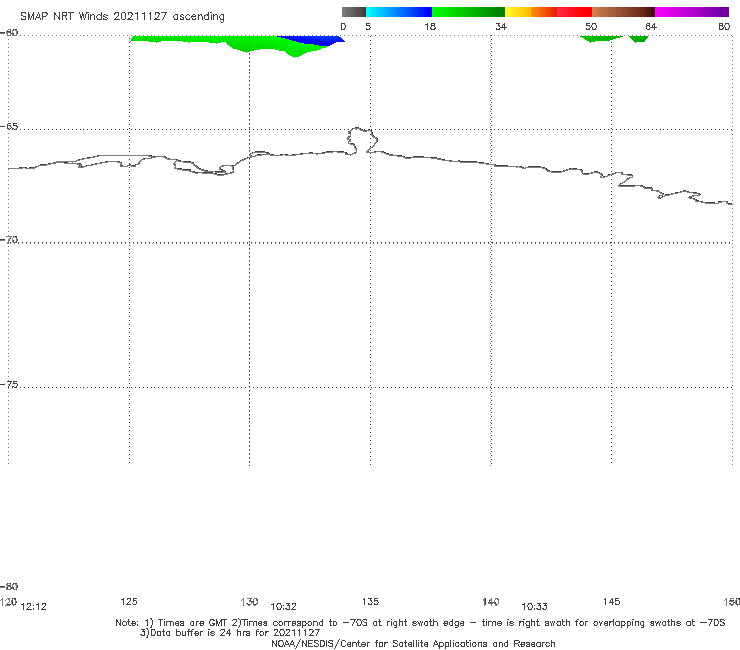
Task: Click the small green wind patch near 144E
Action: tap(601, 38)
